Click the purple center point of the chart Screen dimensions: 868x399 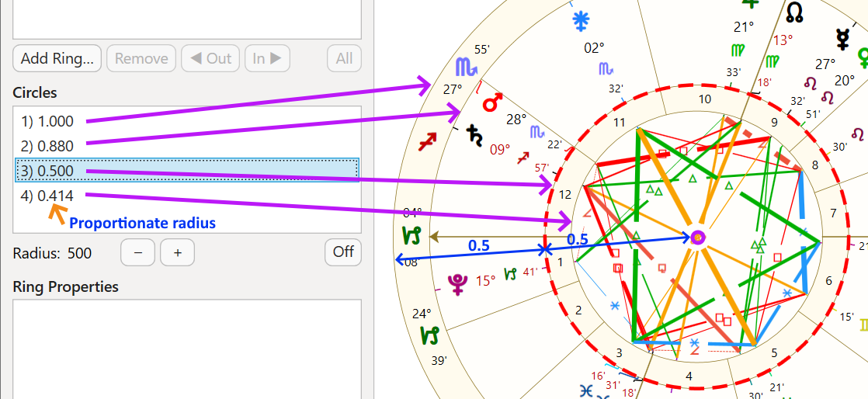coord(698,238)
